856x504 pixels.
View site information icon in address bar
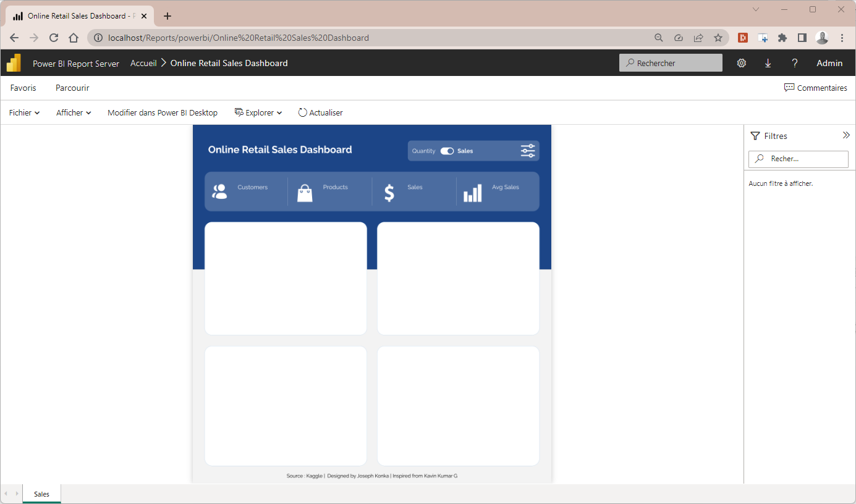pyautogui.click(x=98, y=38)
